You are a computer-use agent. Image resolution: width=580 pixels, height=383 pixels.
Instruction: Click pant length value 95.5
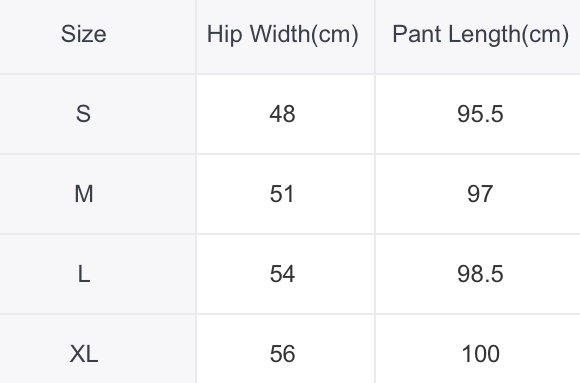click(480, 114)
